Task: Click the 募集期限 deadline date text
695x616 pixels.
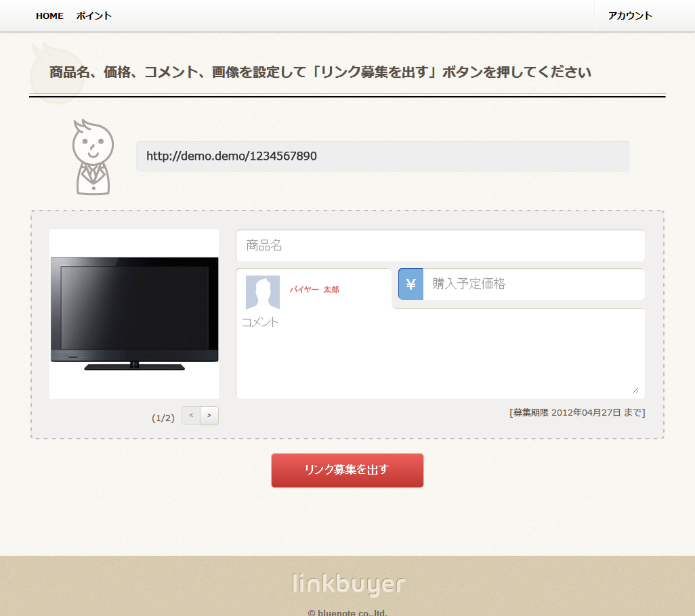Action: pos(577,412)
